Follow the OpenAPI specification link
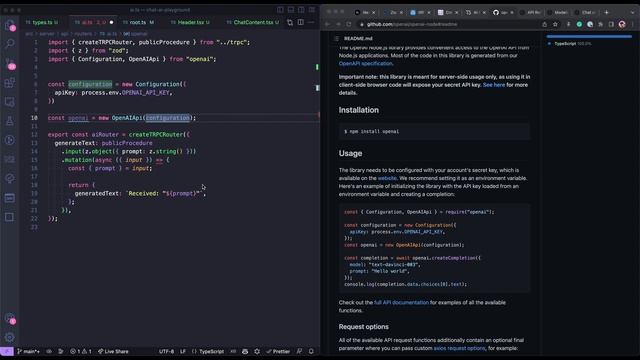This screenshot has width=640, height=360. coord(365,63)
